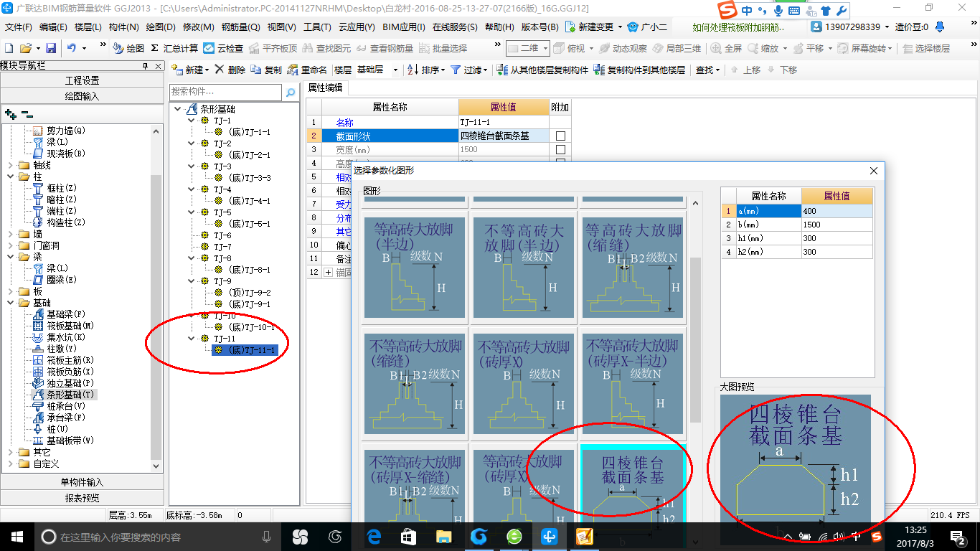The width and height of the screenshot is (980, 551).
Task: Click 新建变更 button
Action: (x=593, y=27)
